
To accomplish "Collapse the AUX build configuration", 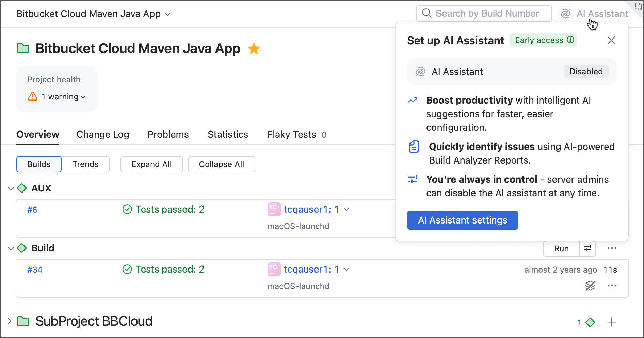I will (10, 188).
